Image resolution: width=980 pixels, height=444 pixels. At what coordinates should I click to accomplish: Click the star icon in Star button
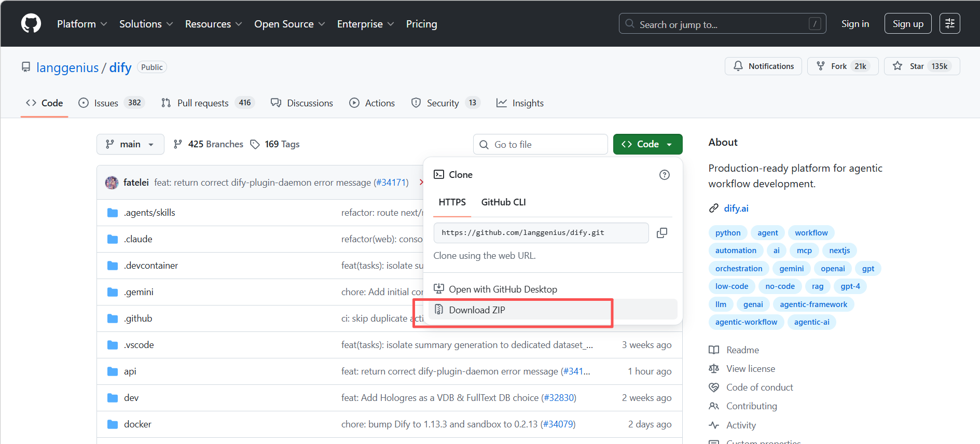click(x=898, y=66)
